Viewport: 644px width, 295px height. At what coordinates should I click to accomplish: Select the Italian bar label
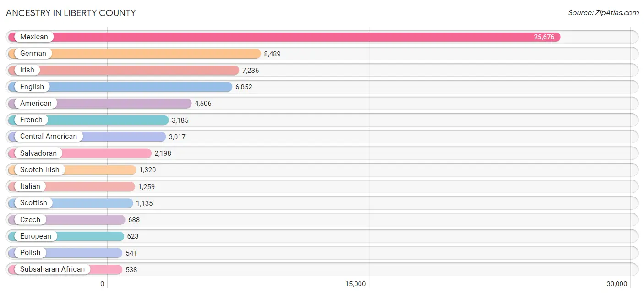tap(30, 186)
